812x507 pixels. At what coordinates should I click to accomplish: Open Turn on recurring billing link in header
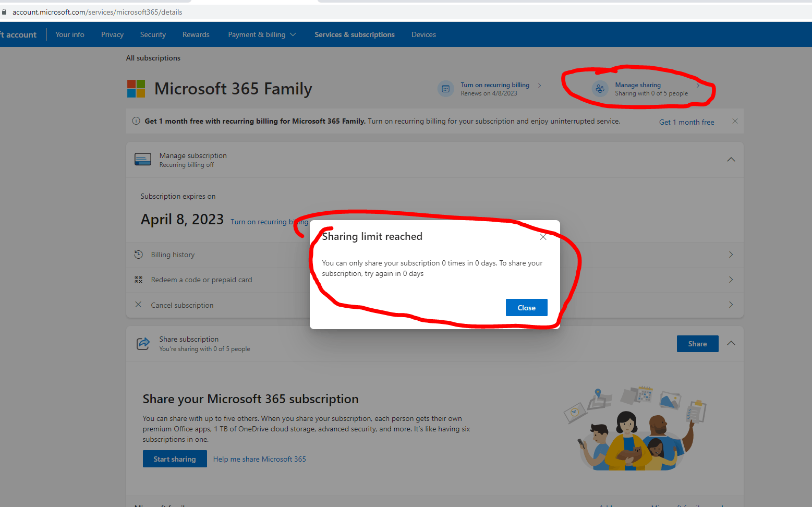[495, 85]
